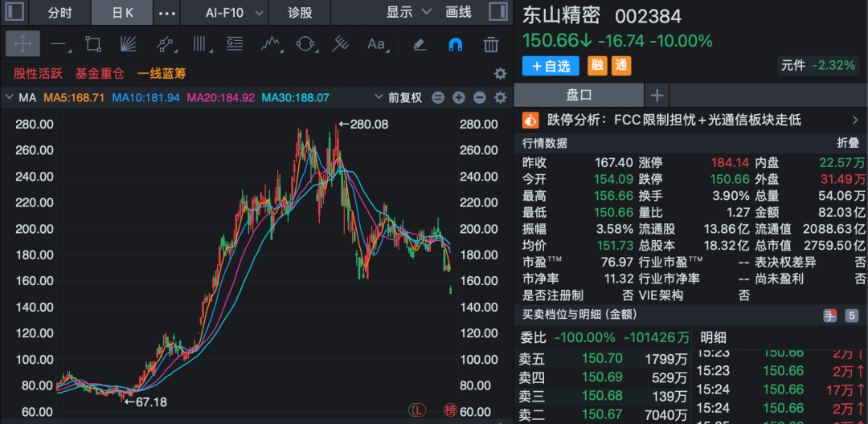
Task: Select the straight line drawing tool
Action: [59, 43]
